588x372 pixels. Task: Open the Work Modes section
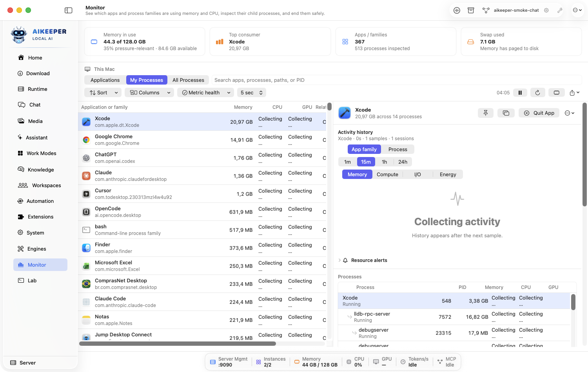coord(40,153)
